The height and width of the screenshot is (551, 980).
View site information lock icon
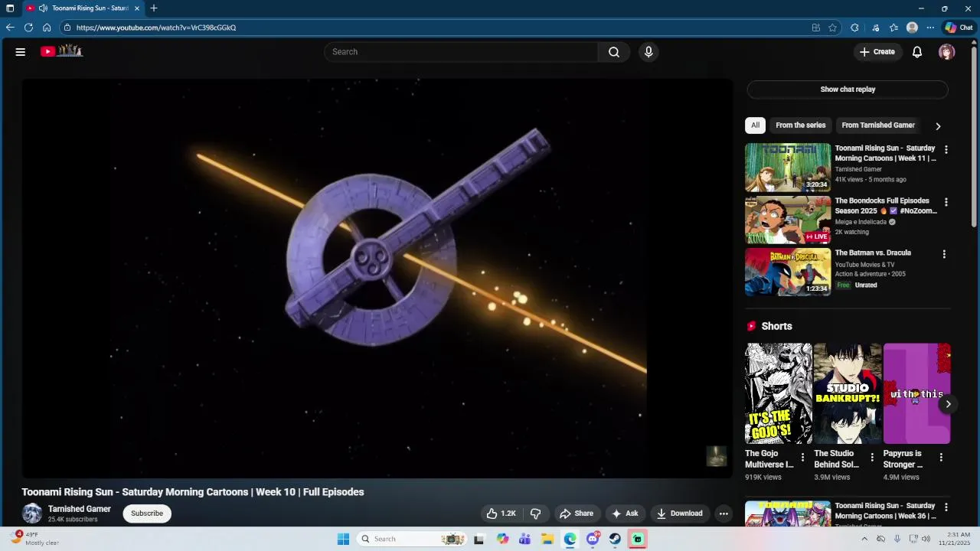click(x=67, y=28)
